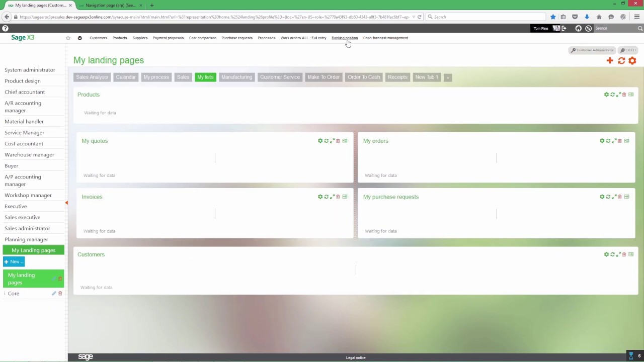Open the My process tab
644x362 pixels.
tap(156, 77)
